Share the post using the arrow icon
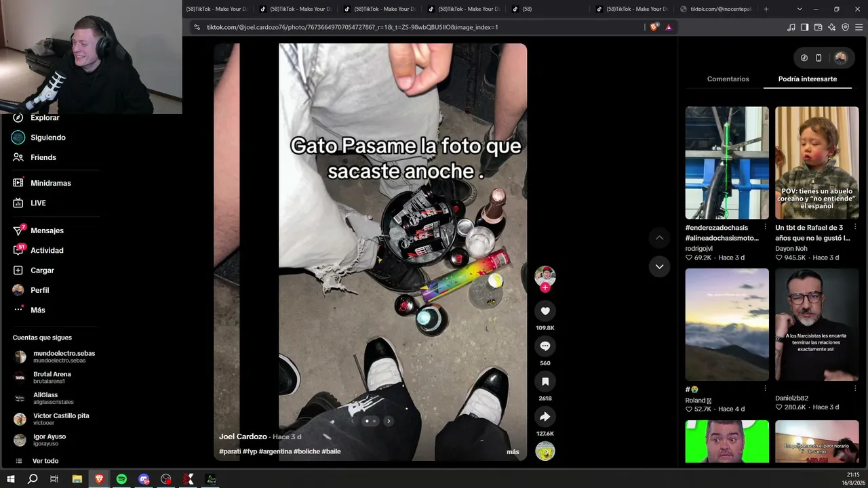 tap(545, 417)
